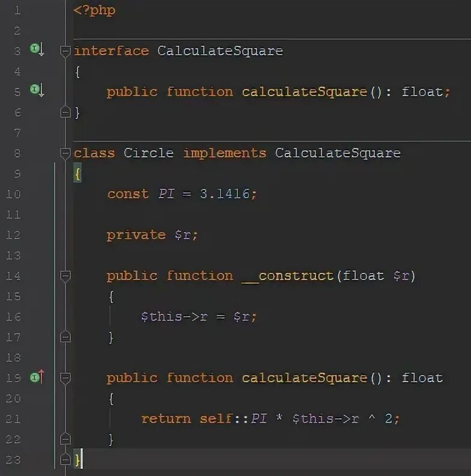The width and height of the screenshot is (471, 476).
Task: Click function keyword on line 14
Action: 200,276
